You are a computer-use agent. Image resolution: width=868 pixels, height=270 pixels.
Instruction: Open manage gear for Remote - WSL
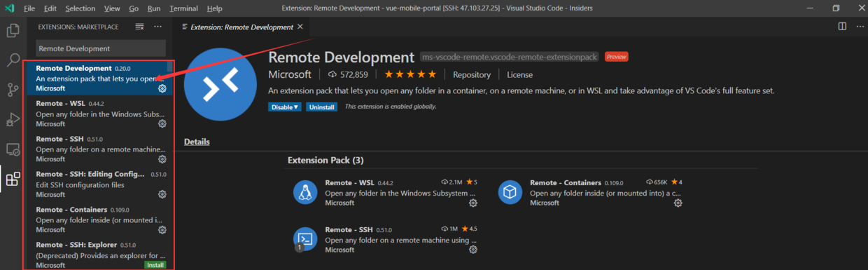162,123
